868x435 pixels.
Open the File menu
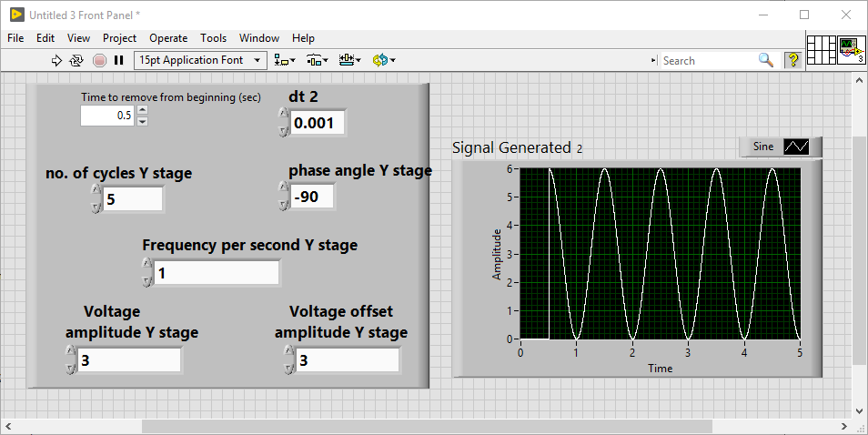tap(15, 38)
